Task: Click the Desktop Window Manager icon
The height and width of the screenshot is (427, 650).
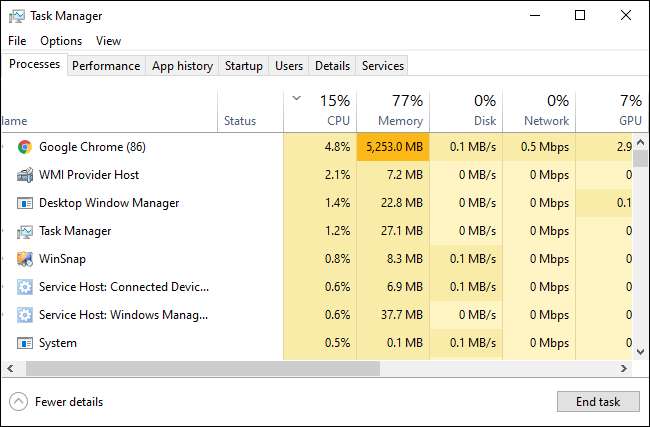Action: [x=25, y=203]
